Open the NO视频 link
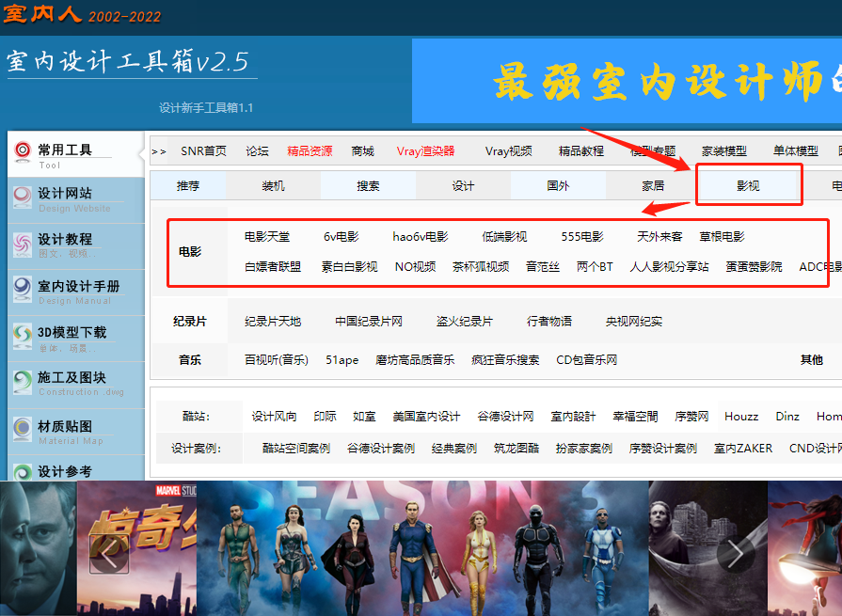Viewport: 842px width, 616px height. click(415, 267)
